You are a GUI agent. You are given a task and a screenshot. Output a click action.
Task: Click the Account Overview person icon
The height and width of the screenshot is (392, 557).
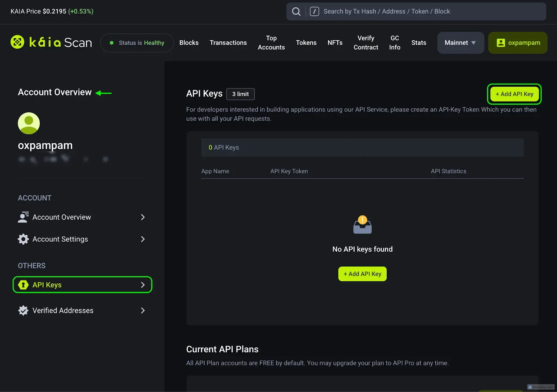pyautogui.click(x=23, y=217)
